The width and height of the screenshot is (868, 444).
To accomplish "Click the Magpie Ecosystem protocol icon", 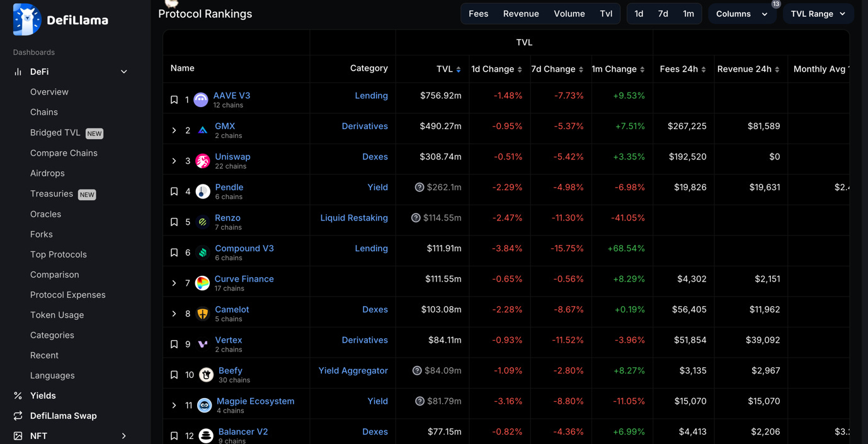I will point(204,405).
